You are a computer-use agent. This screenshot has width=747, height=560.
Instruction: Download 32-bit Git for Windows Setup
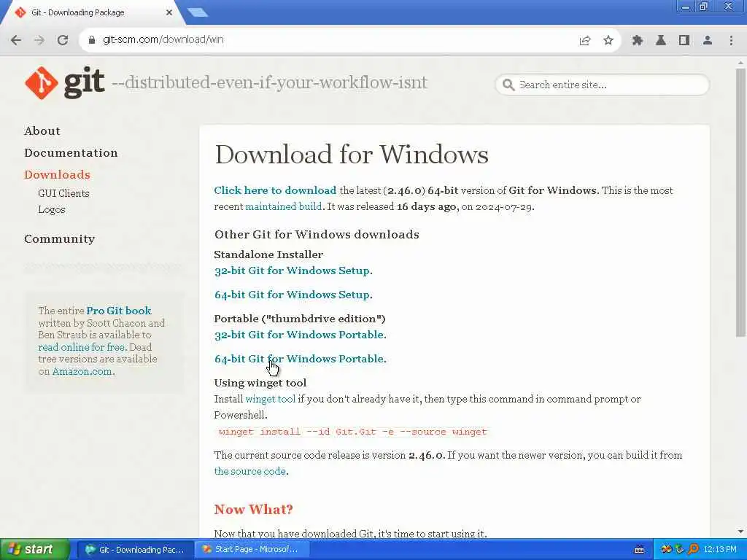click(292, 271)
